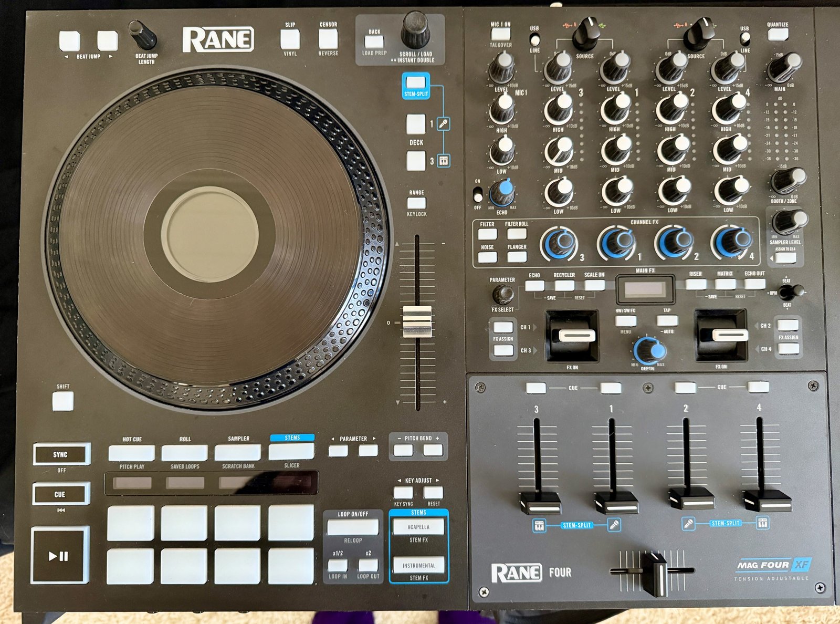The image size is (840, 624).
Task: Click the blue DEPTH knob
Action: point(649,350)
